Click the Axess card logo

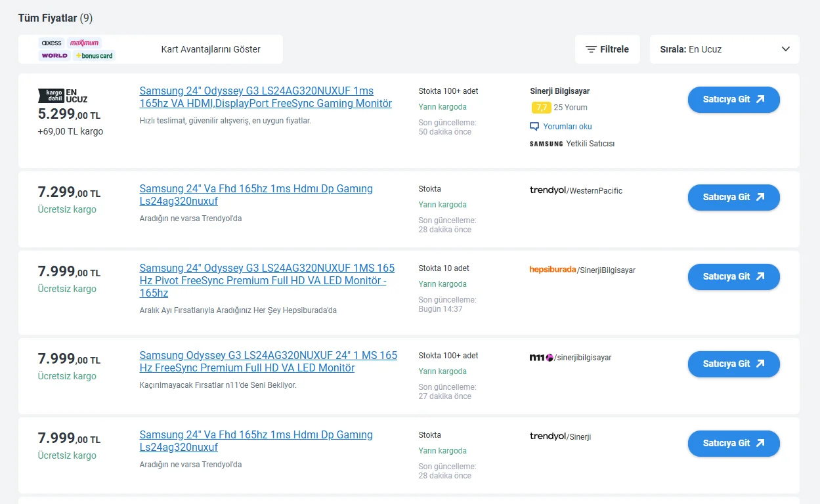(52, 43)
